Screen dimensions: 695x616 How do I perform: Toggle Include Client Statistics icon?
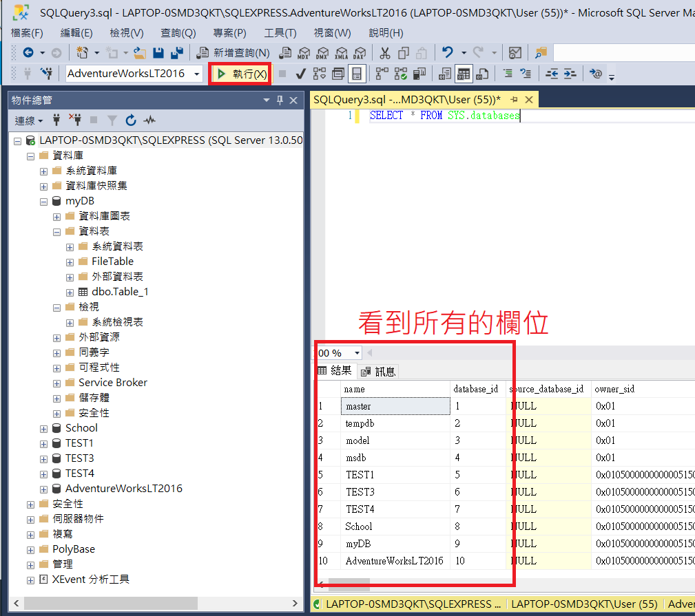pos(419,74)
